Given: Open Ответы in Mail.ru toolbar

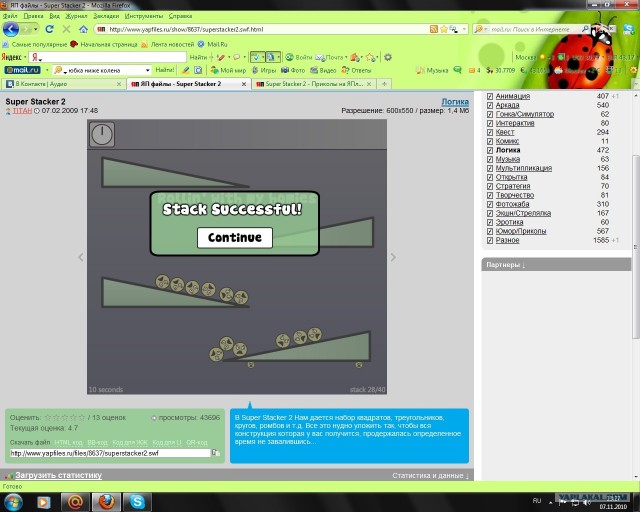Looking at the screenshot, I should (x=356, y=70).
